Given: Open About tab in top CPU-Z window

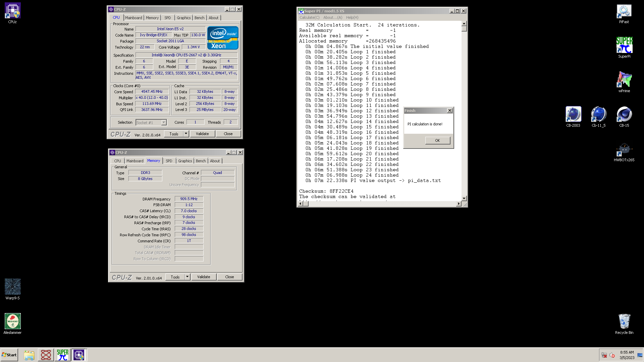Looking at the screenshot, I should click(214, 18).
